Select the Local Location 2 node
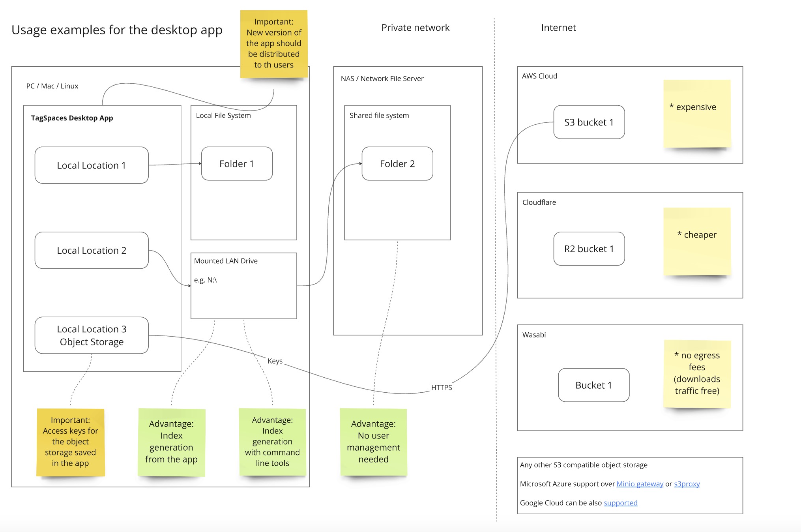Screen dimensions: 801x532 [91, 250]
